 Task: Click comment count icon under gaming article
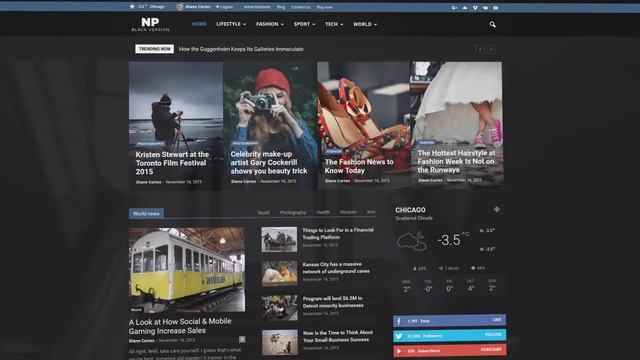click(x=242, y=340)
